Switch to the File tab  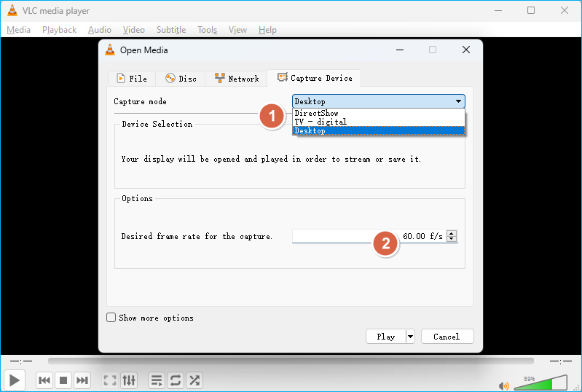[132, 79]
